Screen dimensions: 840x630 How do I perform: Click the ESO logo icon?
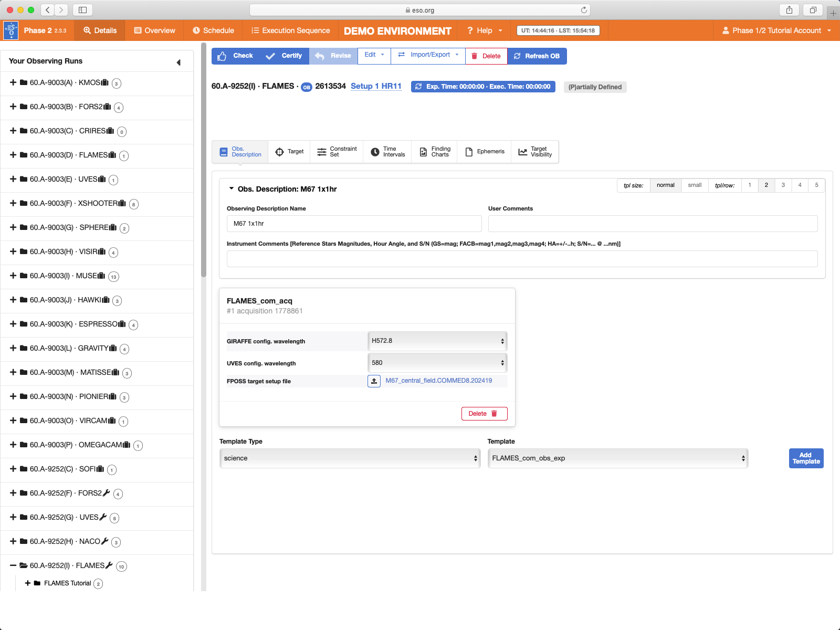click(11, 30)
